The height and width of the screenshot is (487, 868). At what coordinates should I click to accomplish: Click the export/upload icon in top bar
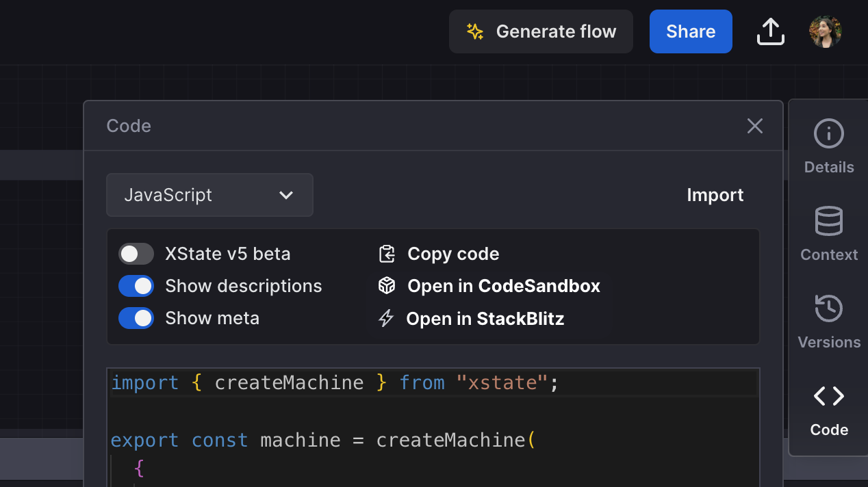[x=770, y=31]
